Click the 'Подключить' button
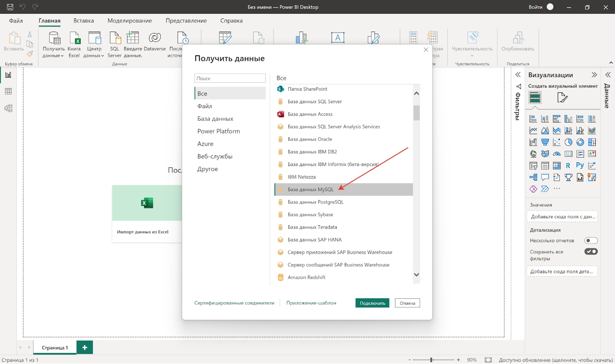This screenshot has width=615, height=364. pyautogui.click(x=372, y=303)
